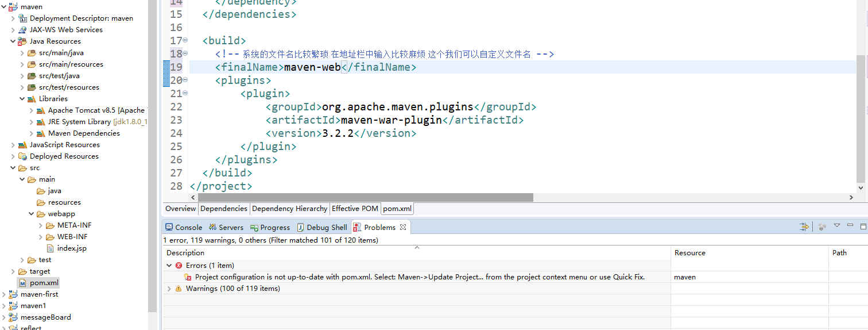Collapse the webapp folder
This screenshot has width=868, height=330.
32,214
